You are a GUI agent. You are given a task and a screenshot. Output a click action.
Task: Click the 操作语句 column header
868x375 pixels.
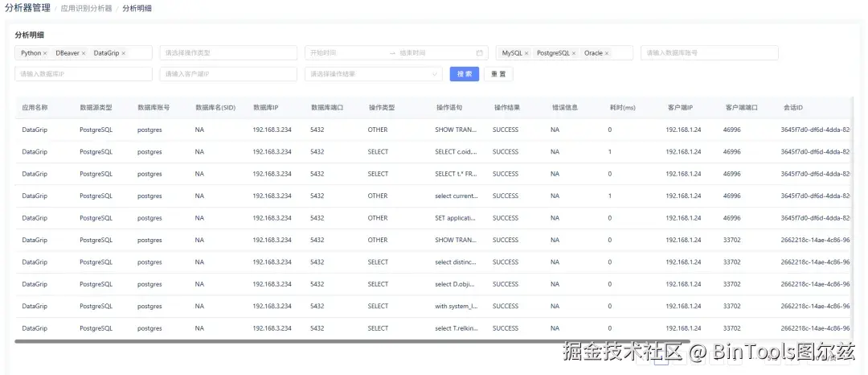448,108
